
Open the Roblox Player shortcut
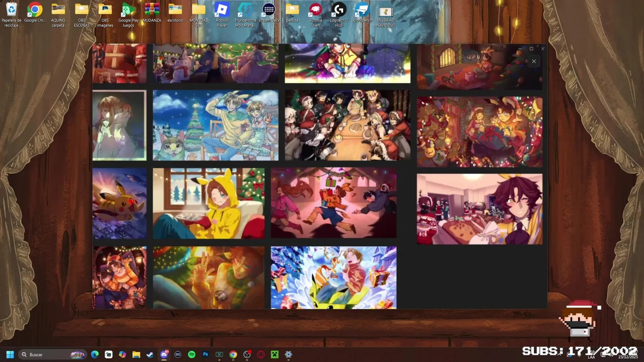pos(222,15)
